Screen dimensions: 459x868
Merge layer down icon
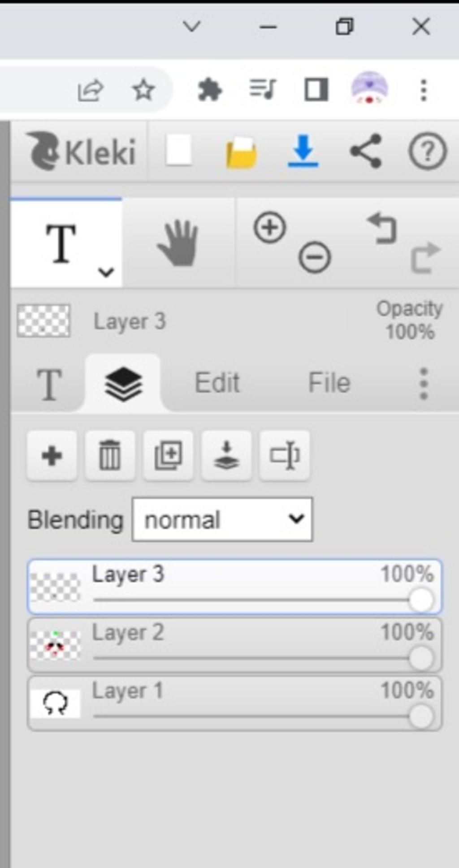226,456
